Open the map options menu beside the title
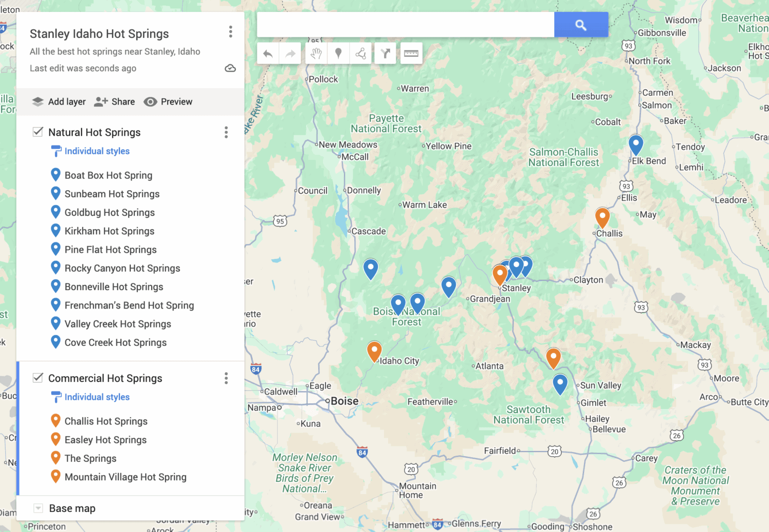This screenshot has width=769, height=532. coord(231,32)
